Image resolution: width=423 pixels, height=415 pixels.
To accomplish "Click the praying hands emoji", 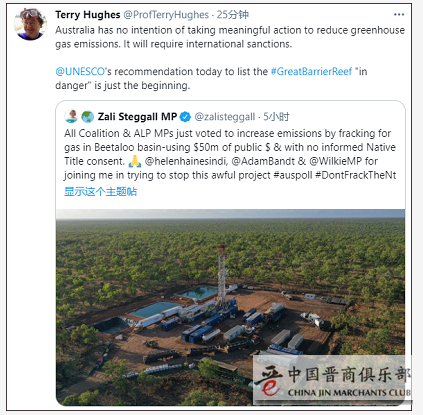I will click(x=135, y=161).
